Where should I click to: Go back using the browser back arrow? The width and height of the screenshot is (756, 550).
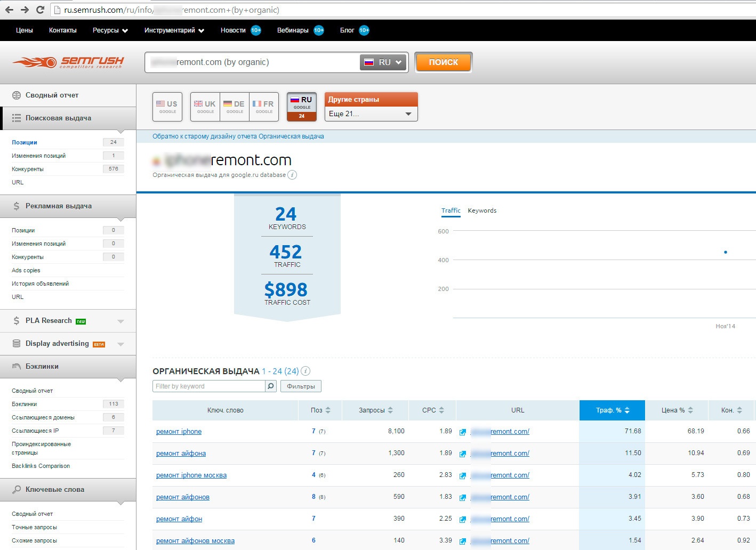(9, 10)
